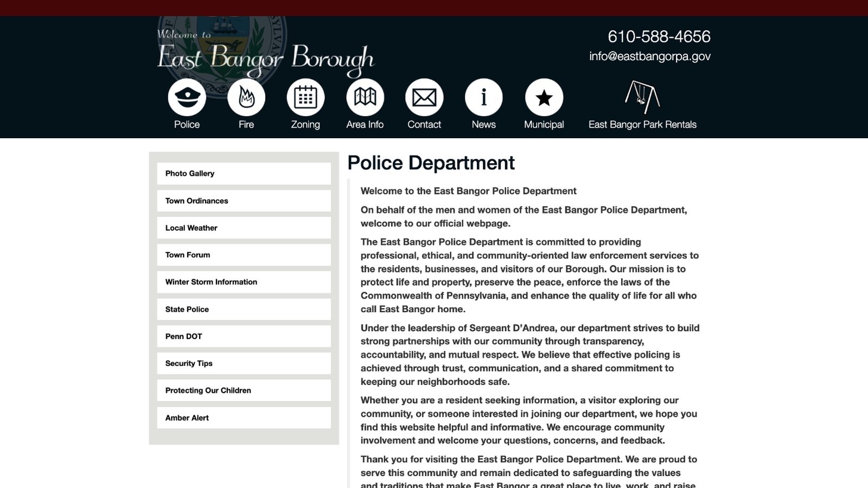Click 'Welcome to the East Bangor Police Department' line
Image resolution: width=868 pixels, height=488 pixels.
468,191
